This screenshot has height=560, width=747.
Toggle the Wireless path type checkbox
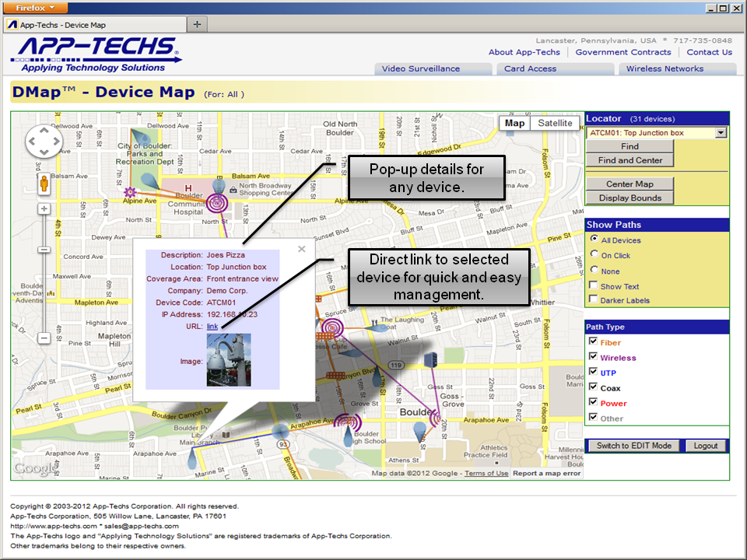click(593, 356)
